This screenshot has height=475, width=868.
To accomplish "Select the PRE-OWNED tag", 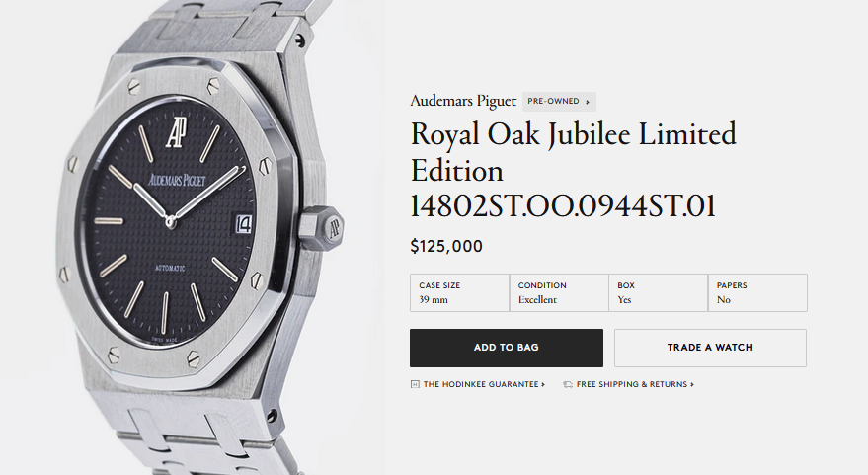I will pyautogui.click(x=559, y=102).
